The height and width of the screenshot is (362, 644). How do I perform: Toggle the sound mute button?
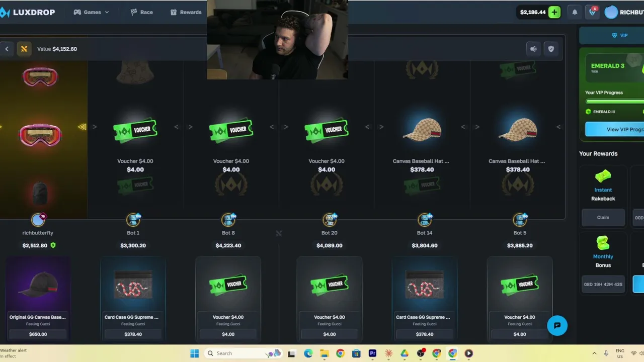[x=534, y=49]
